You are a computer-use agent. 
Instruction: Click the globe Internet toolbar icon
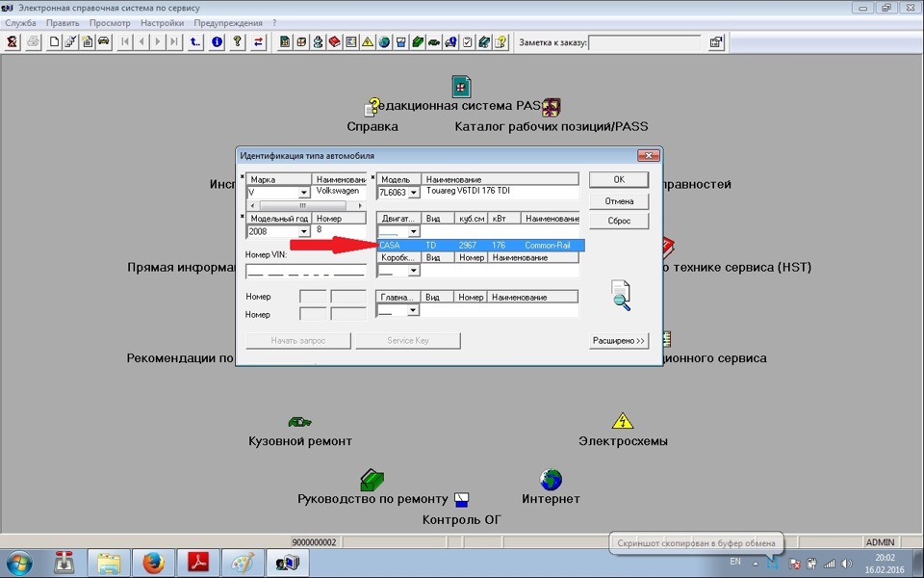pos(384,41)
